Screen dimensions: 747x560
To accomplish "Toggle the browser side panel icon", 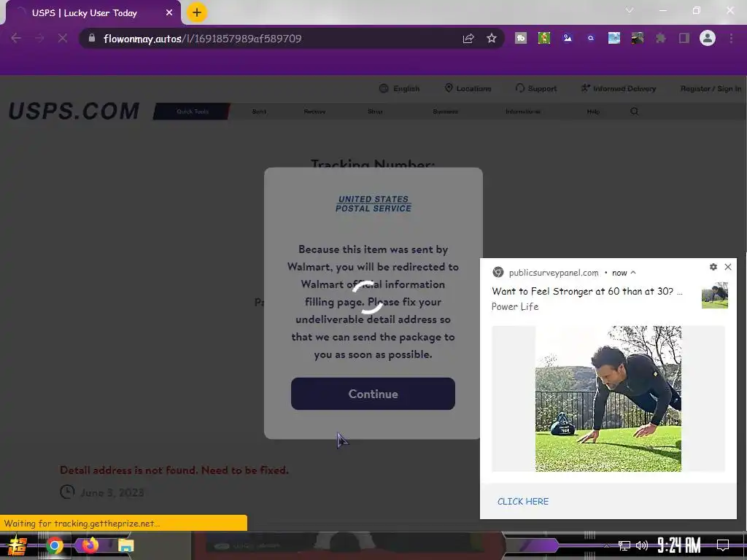I will point(684,38).
